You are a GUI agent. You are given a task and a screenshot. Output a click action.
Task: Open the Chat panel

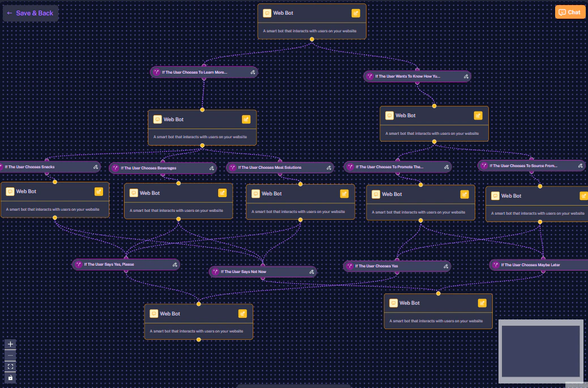pyautogui.click(x=569, y=11)
